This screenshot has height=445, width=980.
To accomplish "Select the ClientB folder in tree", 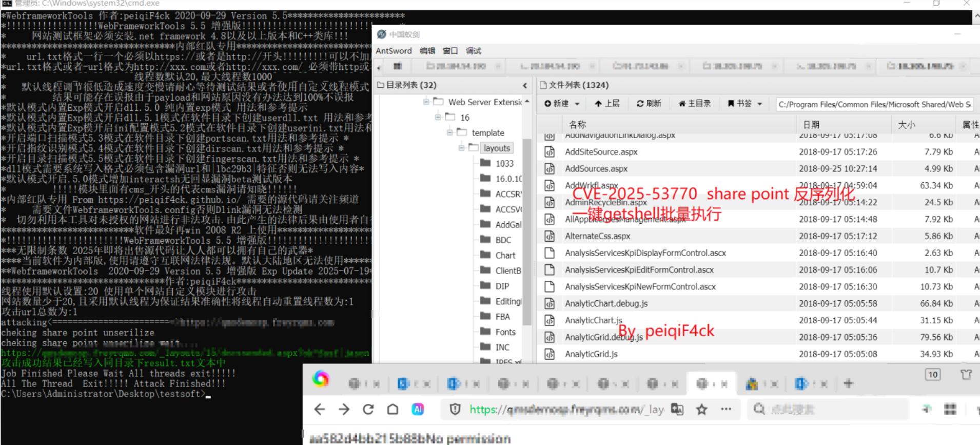I will [508, 270].
